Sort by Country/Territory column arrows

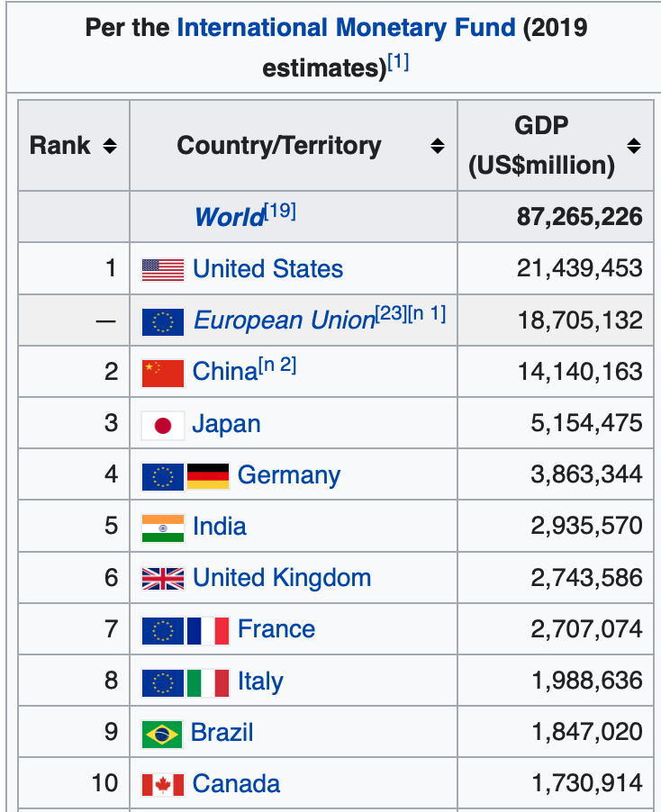[x=438, y=146]
